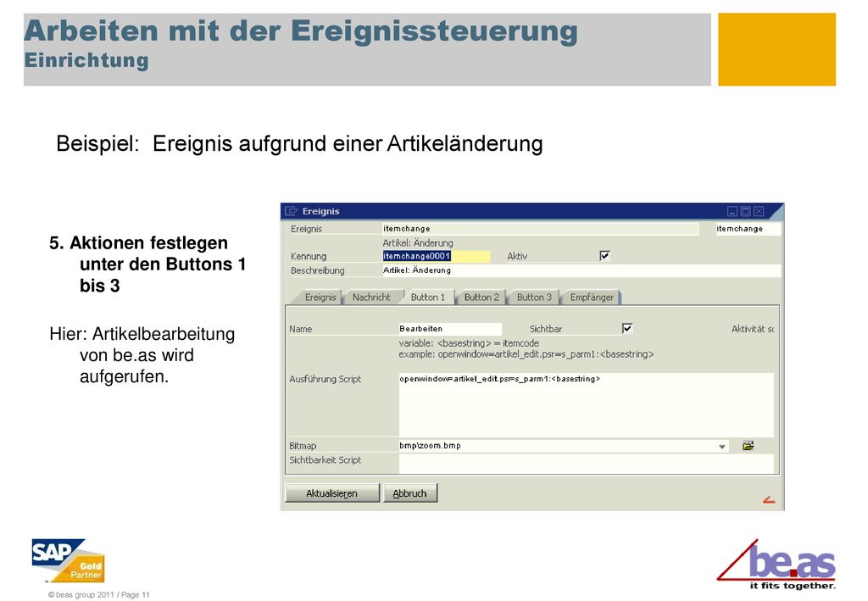Click the Ereignis field with itemchange
The height and width of the screenshot is (601, 868).
click(x=540, y=229)
